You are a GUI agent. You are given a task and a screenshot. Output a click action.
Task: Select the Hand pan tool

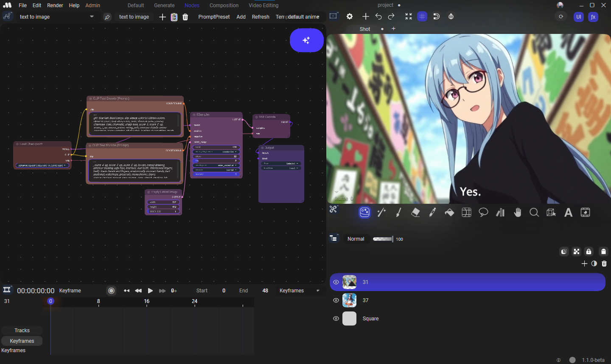(517, 213)
